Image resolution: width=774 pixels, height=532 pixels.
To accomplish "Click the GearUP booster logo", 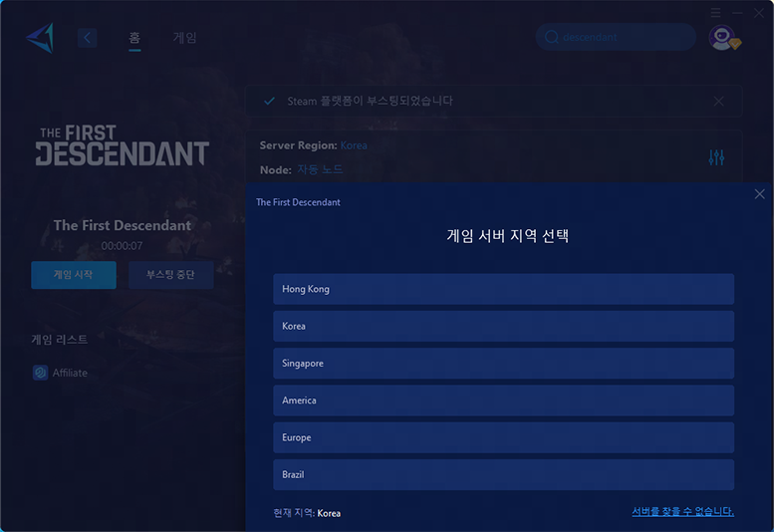I will tap(40, 38).
